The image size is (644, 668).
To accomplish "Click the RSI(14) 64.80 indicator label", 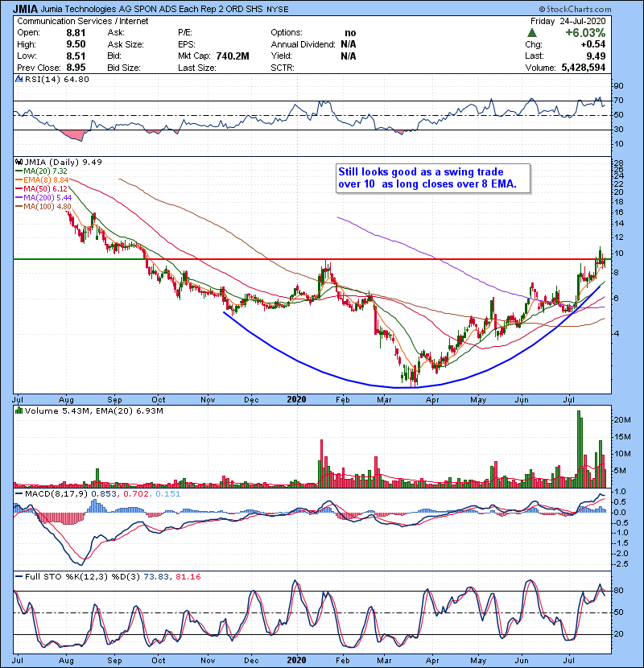I will tap(56, 79).
